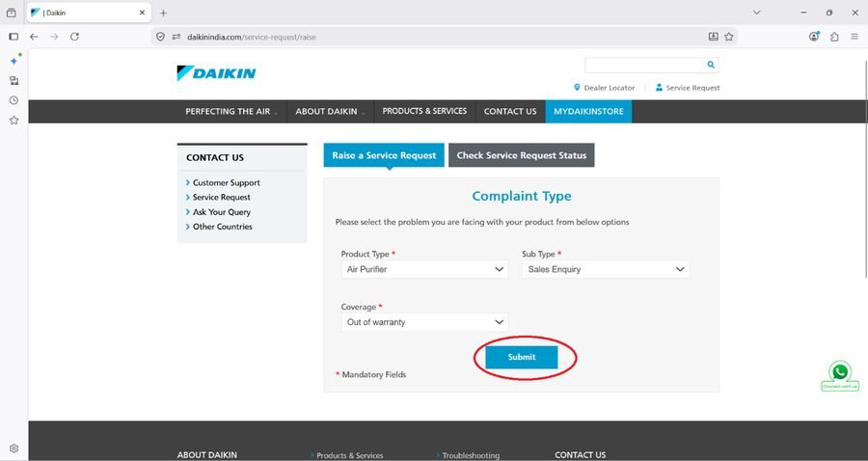Click the browser forward arrow

pyautogui.click(x=54, y=37)
